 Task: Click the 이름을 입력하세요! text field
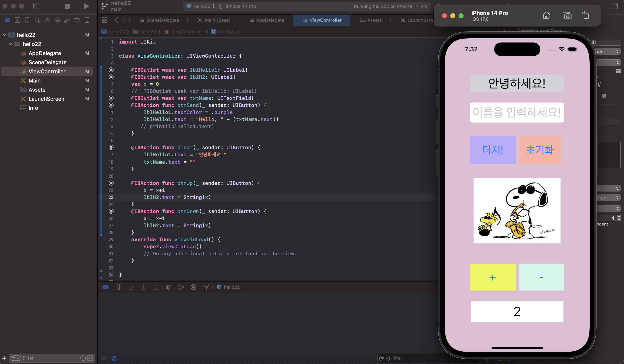coord(517,112)
